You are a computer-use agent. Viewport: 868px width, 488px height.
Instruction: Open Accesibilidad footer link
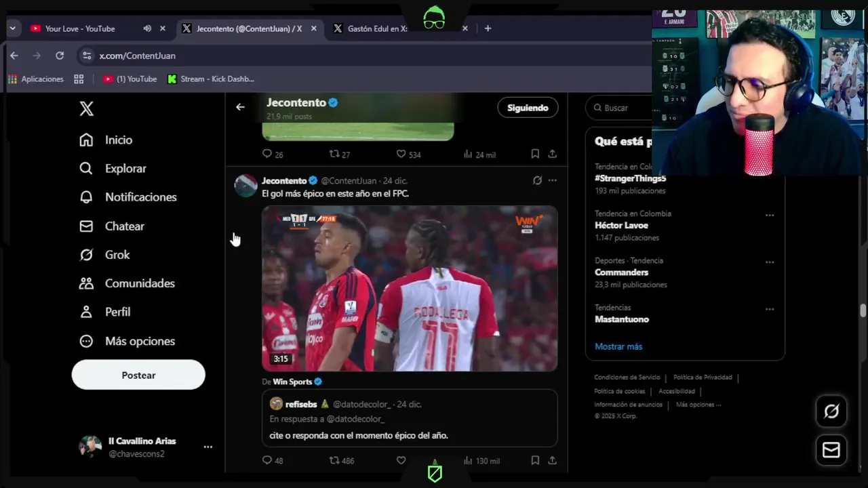click(677, 391)
